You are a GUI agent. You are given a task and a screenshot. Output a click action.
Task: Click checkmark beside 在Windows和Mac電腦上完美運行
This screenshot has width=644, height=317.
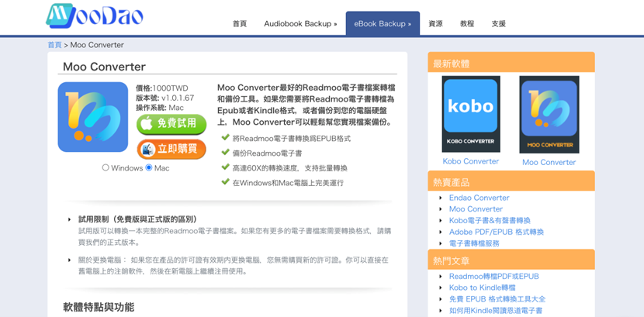click(225, 181)
